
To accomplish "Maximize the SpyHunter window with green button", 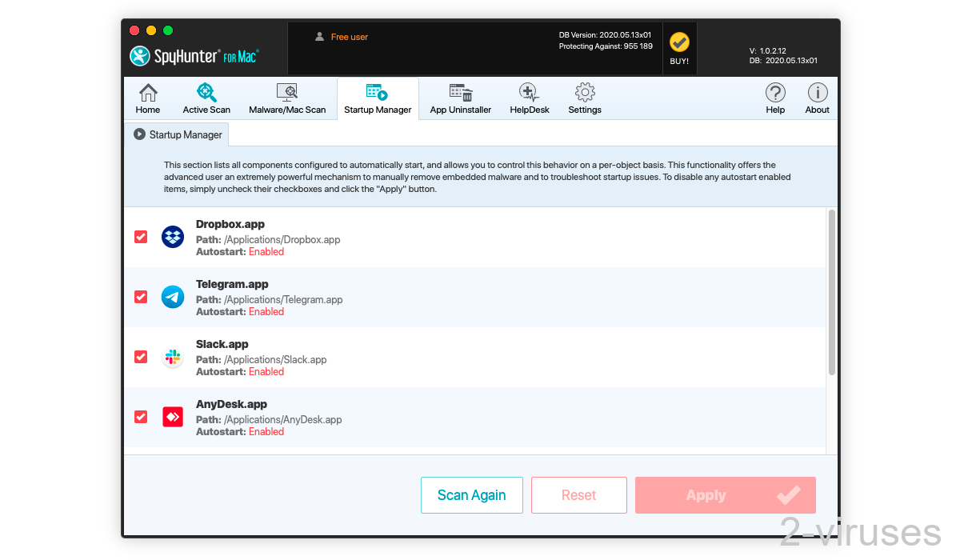I will [x=168, y=30].
